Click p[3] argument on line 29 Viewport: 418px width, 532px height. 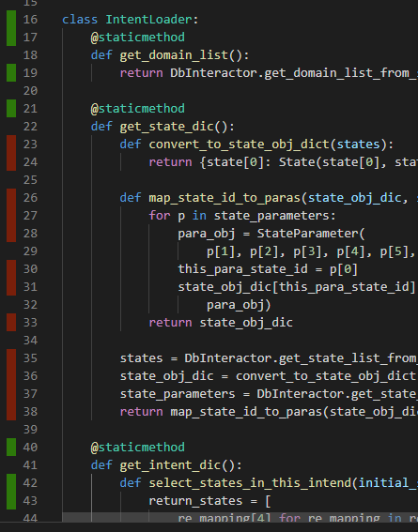coord(307,251)
